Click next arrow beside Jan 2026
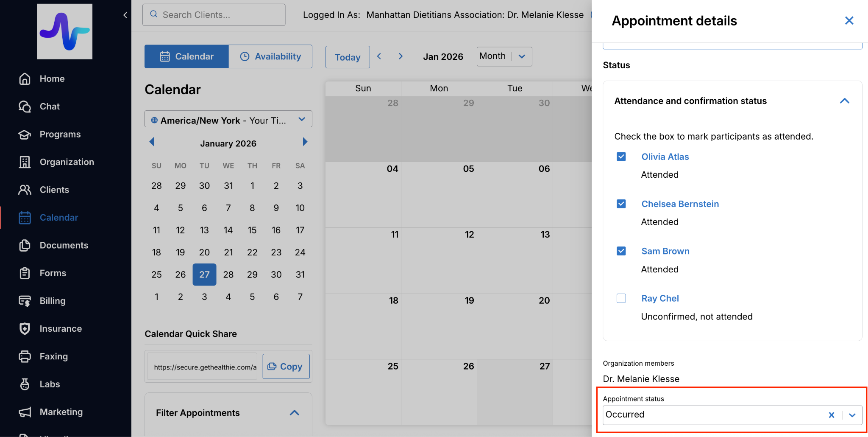This screenshot has width=868, height=437. click(401, 56)
